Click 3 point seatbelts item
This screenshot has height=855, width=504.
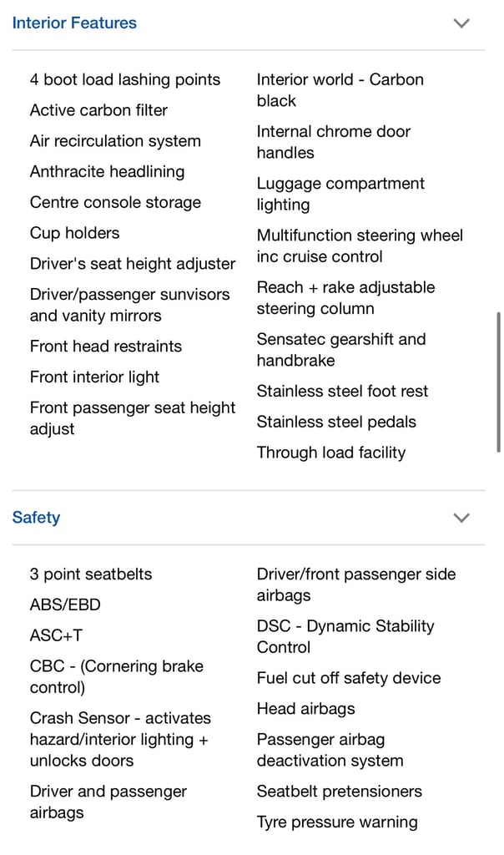pyautogui.click(x=90, y=574)
